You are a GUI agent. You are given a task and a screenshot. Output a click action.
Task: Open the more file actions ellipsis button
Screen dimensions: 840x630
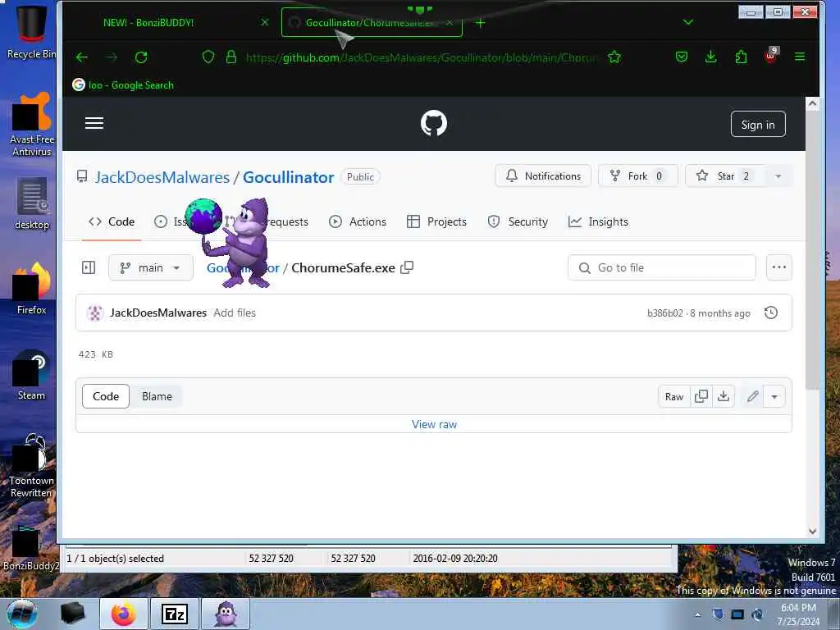pyautogui.click(x=779, y=267)
